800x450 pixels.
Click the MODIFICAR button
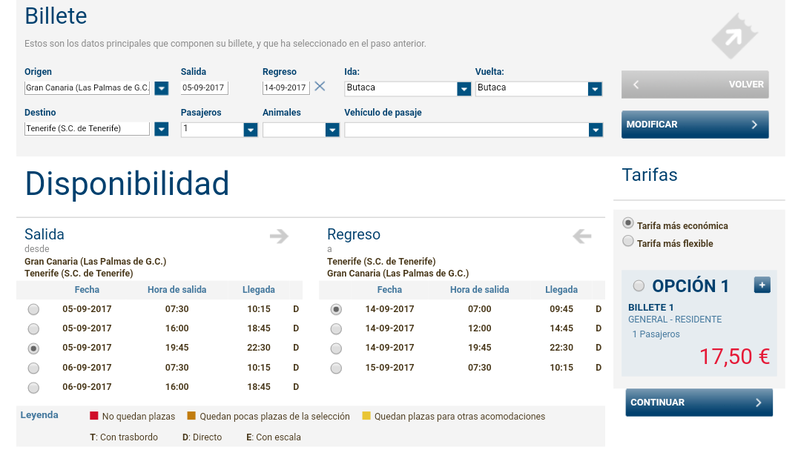[695, 125]
